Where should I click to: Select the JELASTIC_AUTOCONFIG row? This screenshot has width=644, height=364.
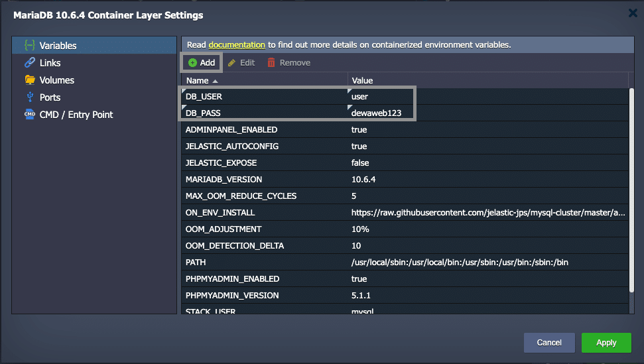coord(405,146)
